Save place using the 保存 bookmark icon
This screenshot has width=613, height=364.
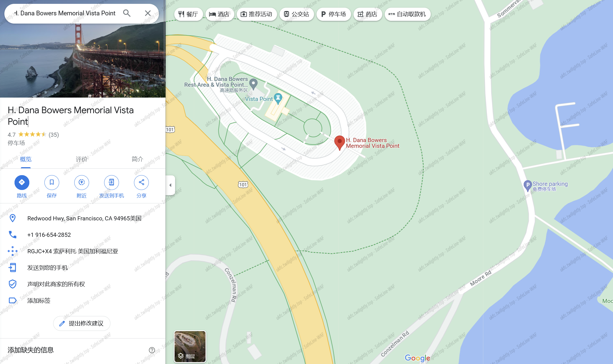click(x=52, y=183)
